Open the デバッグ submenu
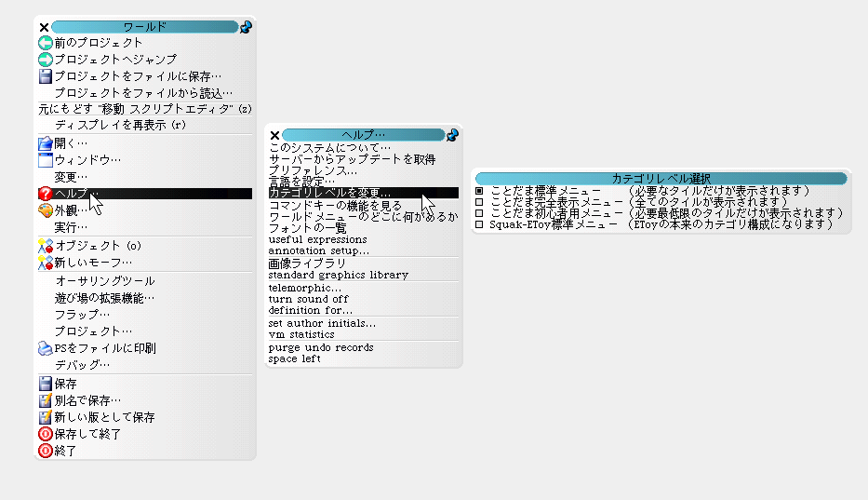The width and height of the screenshot is (868, 500). tap(82, 365)
